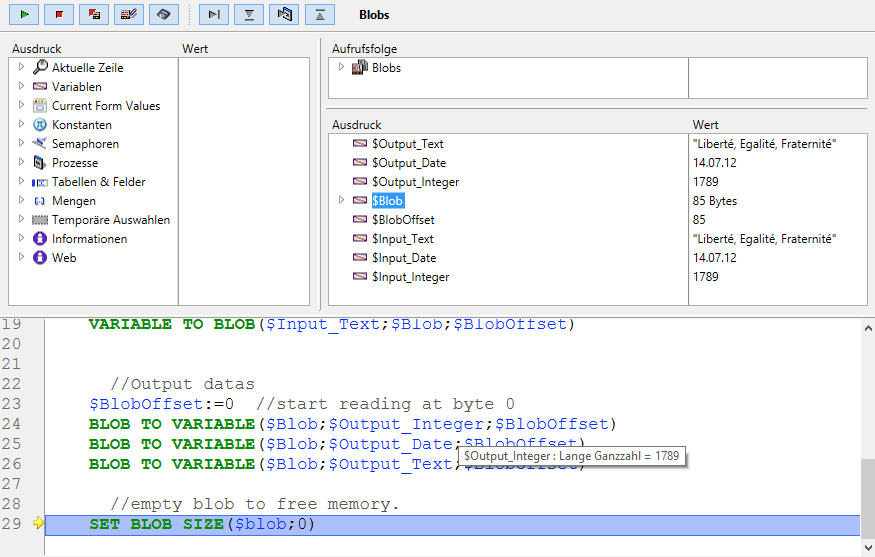Expand the Konstanten tree node
The height and width of the screenshot is (557, 875).
tap(21, 125)
